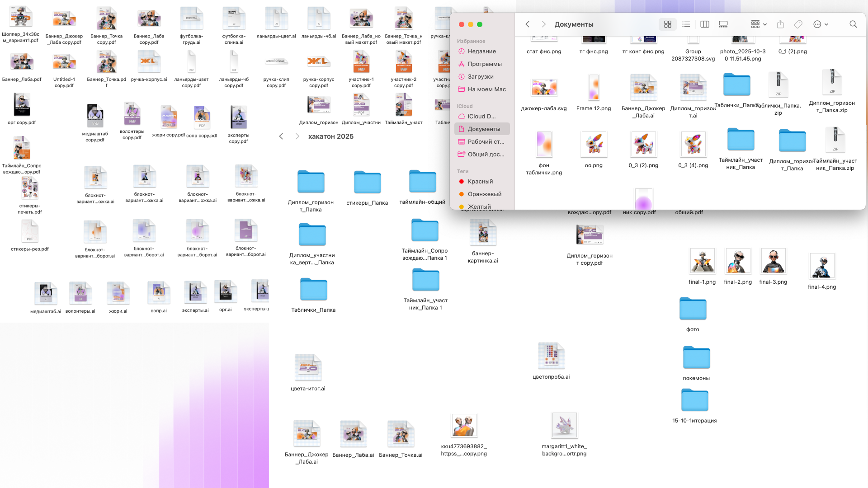
Task: Open the Finder search magnifier
Action: pos(853,24)
